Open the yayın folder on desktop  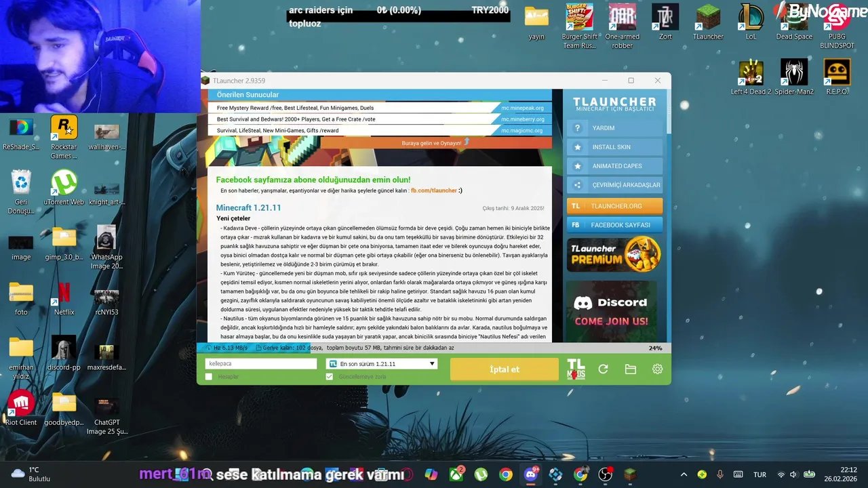click(536, 23)
